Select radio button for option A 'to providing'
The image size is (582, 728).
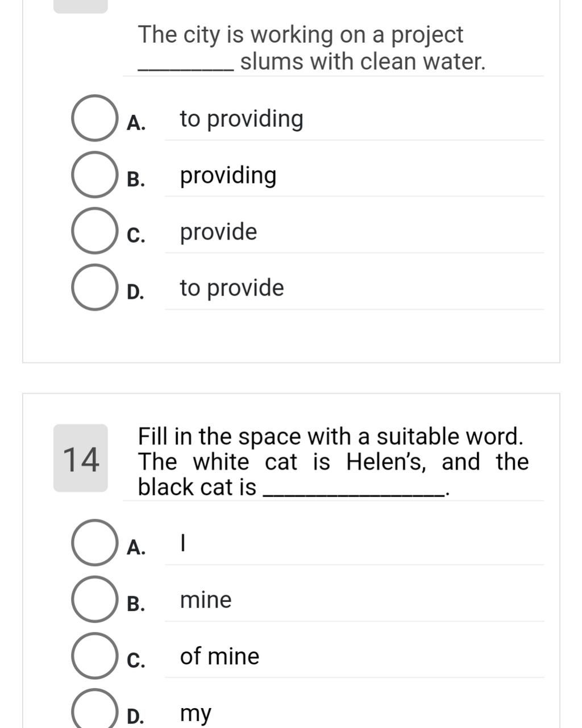pyautogui.click(x=94, y=118)
